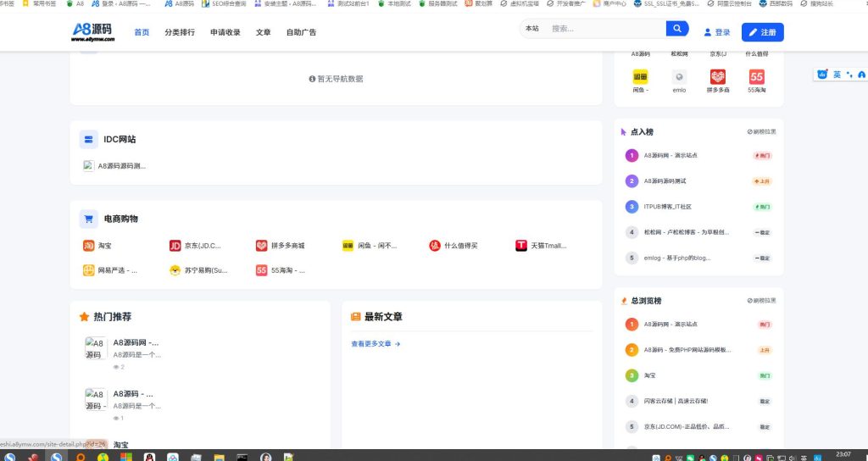Open the A8源码 site logo
Viewport: 868px width, 461px height.
click(93, 31)
